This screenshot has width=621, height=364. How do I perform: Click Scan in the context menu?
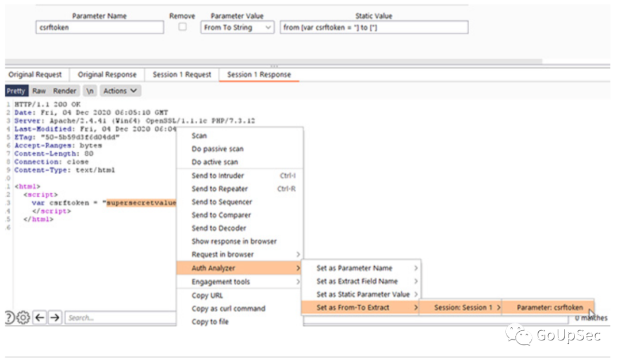(x=240, y=136)
